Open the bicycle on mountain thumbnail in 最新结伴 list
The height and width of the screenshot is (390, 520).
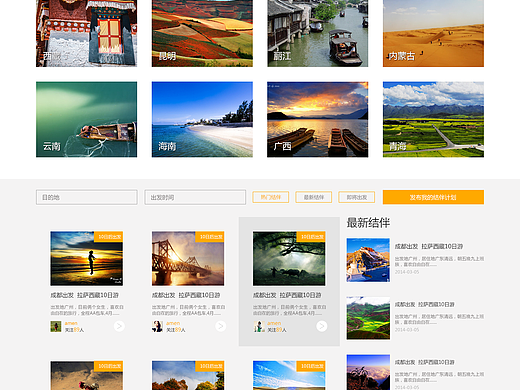pyautogui.click(x=368, y=372)
